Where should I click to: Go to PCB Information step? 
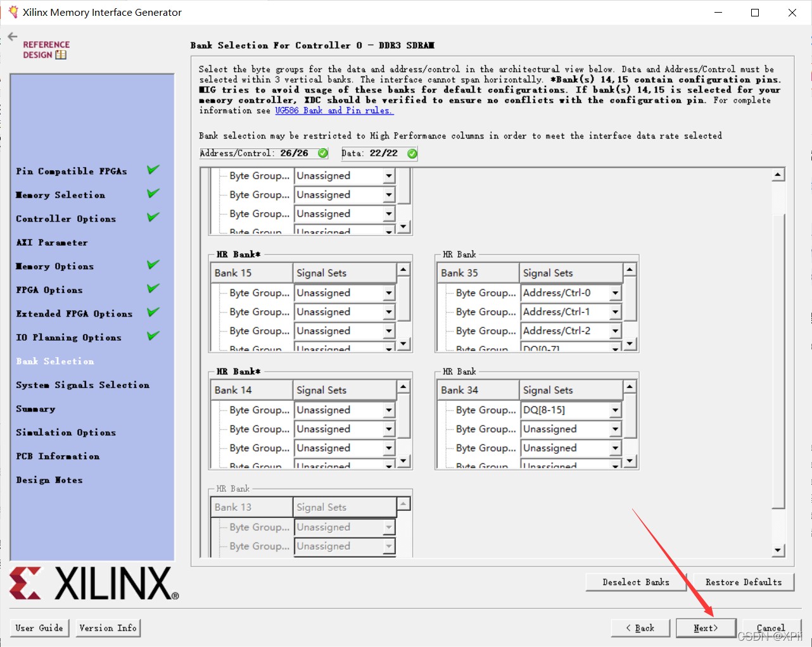tap(58, 456)
